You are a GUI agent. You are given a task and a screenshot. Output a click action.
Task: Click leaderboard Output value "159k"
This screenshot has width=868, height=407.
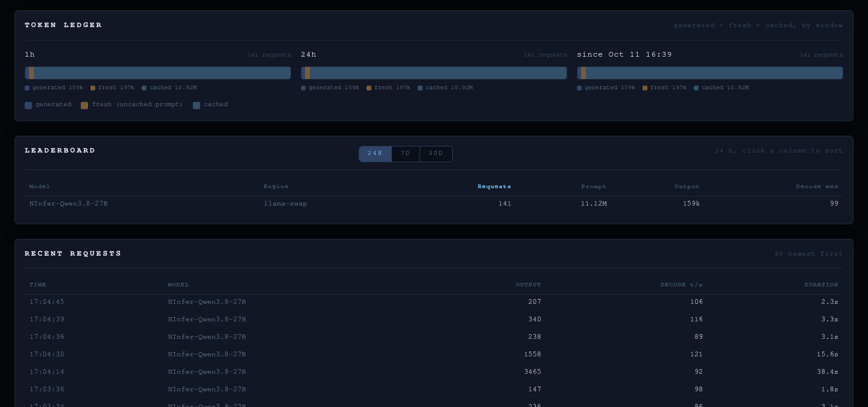[691, 204]
